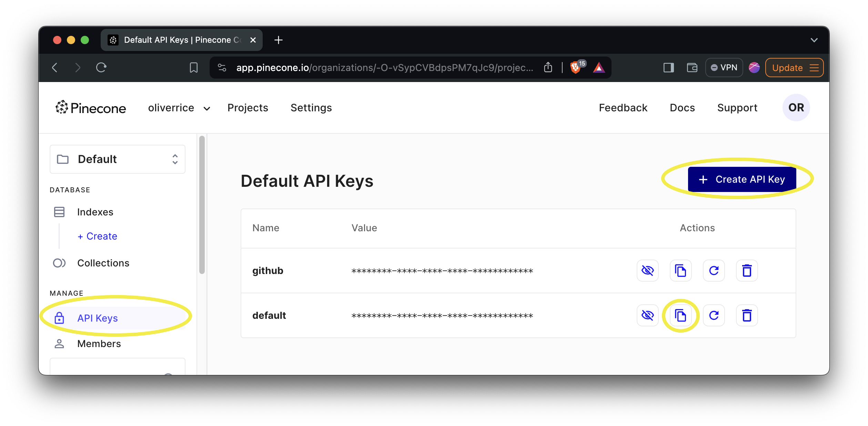Open the Settings menu item

tap(312, 108)
